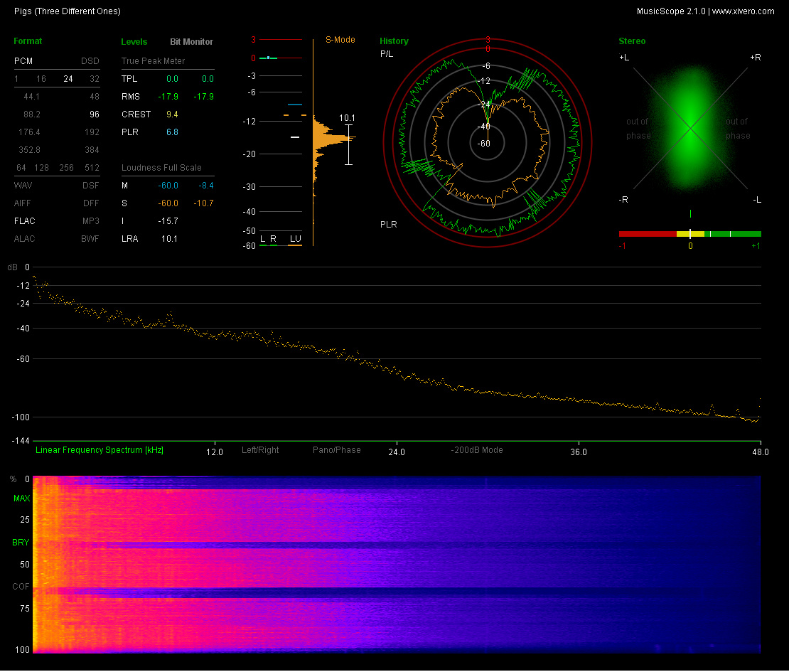Select the Levels tab
The width and height of the screenshot is (789, 672).
pyautogui.click(x=134, y=42)
